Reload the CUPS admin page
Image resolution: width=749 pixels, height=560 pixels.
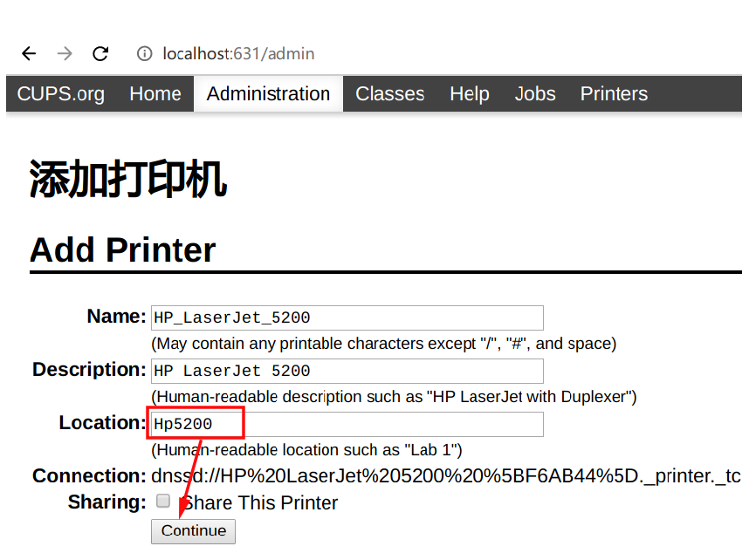click(x=100, y=54)
